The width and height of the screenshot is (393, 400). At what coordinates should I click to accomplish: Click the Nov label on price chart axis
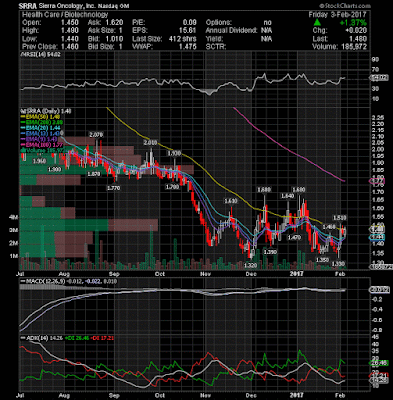205,274
